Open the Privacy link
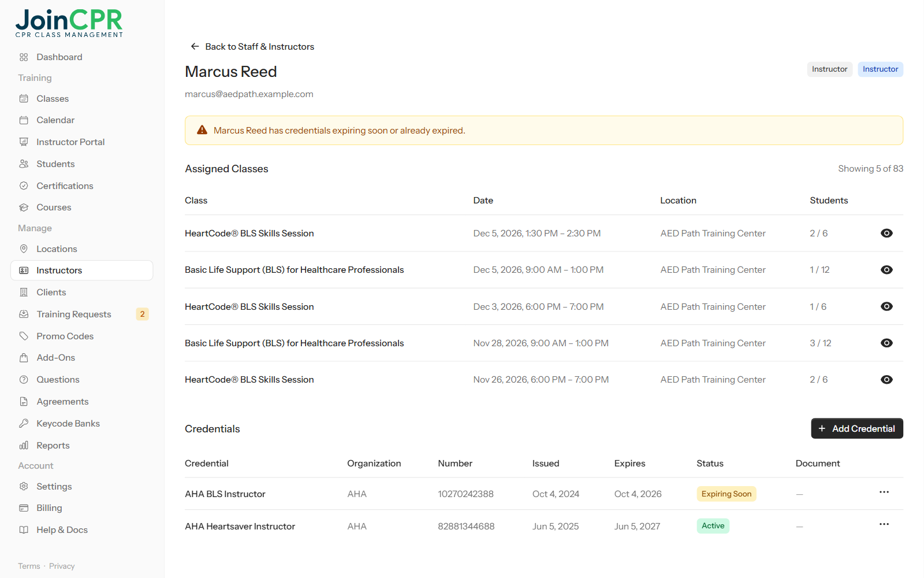Viewport: 924px width, 578px height. pyautogui.click(x=62, y=566)
